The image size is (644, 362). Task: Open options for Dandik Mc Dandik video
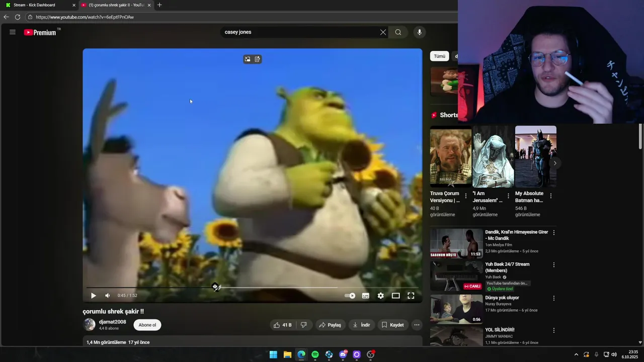pyautogui.click(x=554, y=233)
